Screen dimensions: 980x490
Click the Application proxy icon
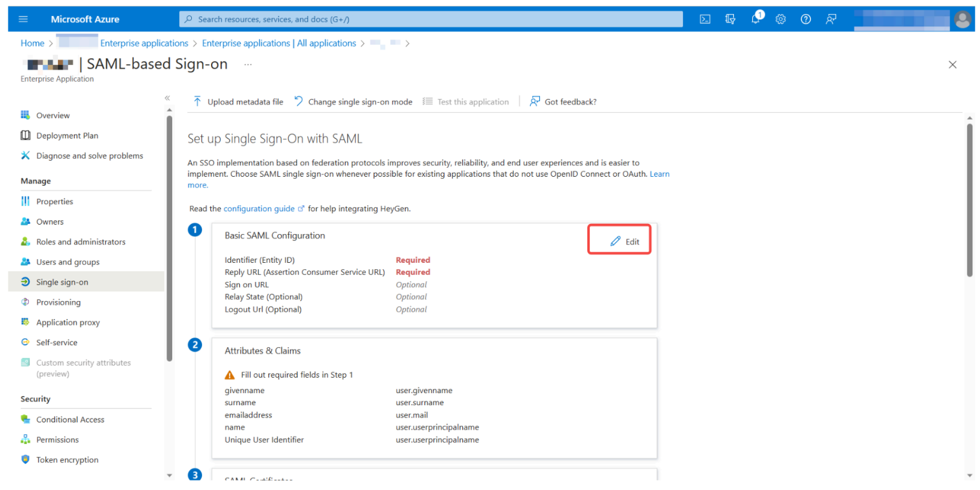(x=26, y=322)
